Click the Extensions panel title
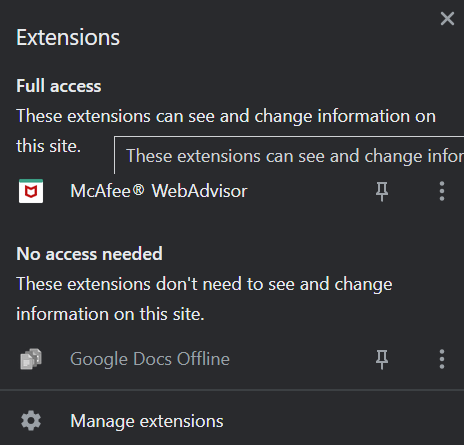464x445 pixels. tap(68, 37)
